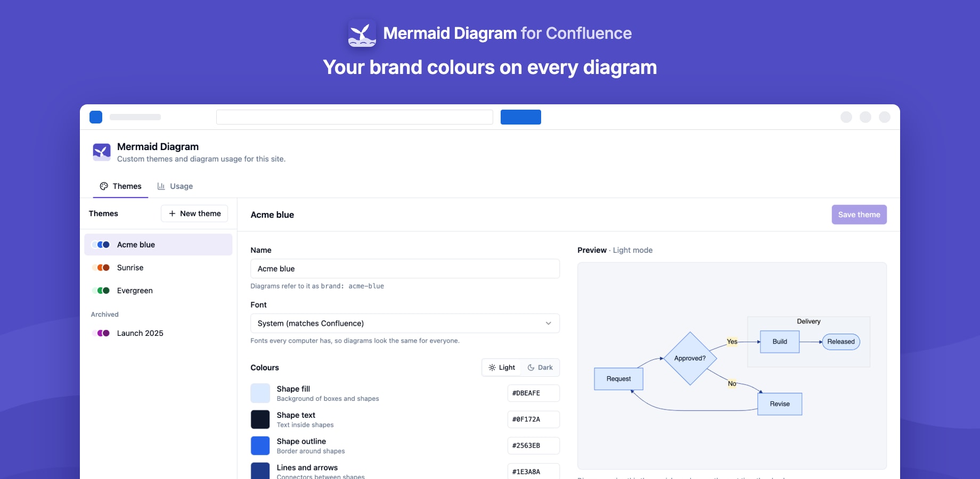Screen dimensions: 980x479
Task: Click the palette icon on Themes tab
Action: [x=104, y=186]
